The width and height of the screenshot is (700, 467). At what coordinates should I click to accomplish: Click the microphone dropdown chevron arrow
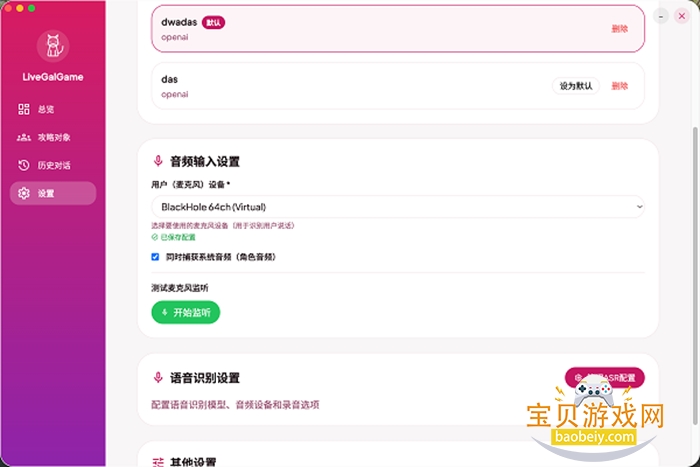click(638, 207)
